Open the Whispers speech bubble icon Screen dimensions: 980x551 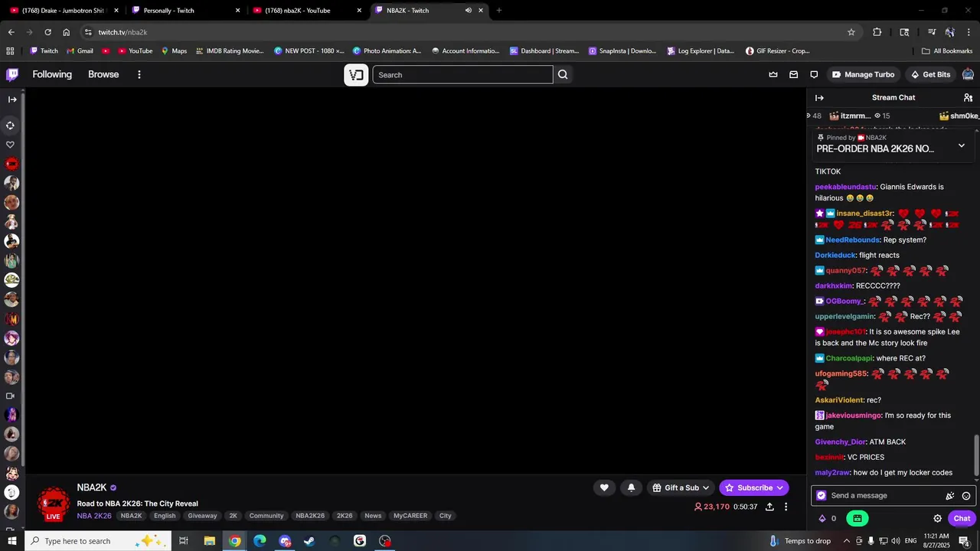pos(814,74)
